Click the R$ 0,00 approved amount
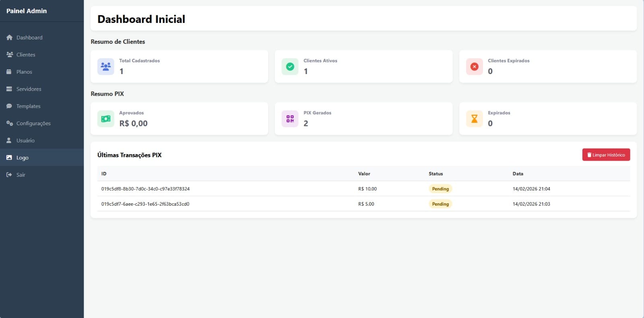Screen dimensions: 644x318 [133, 124]
